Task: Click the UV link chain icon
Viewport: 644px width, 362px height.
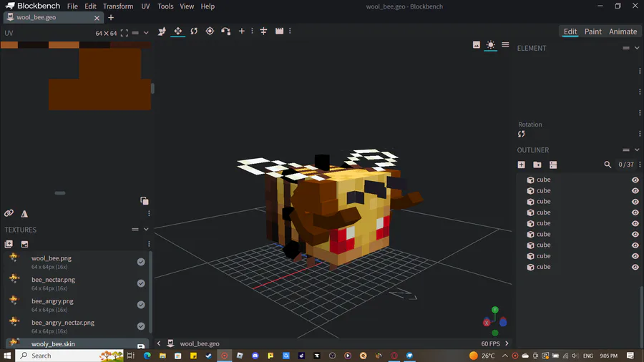Action: [x=9, y=213]
